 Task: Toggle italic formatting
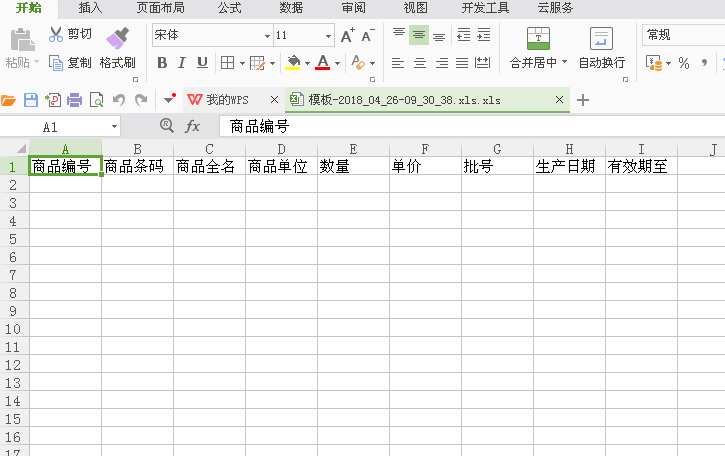182,63
